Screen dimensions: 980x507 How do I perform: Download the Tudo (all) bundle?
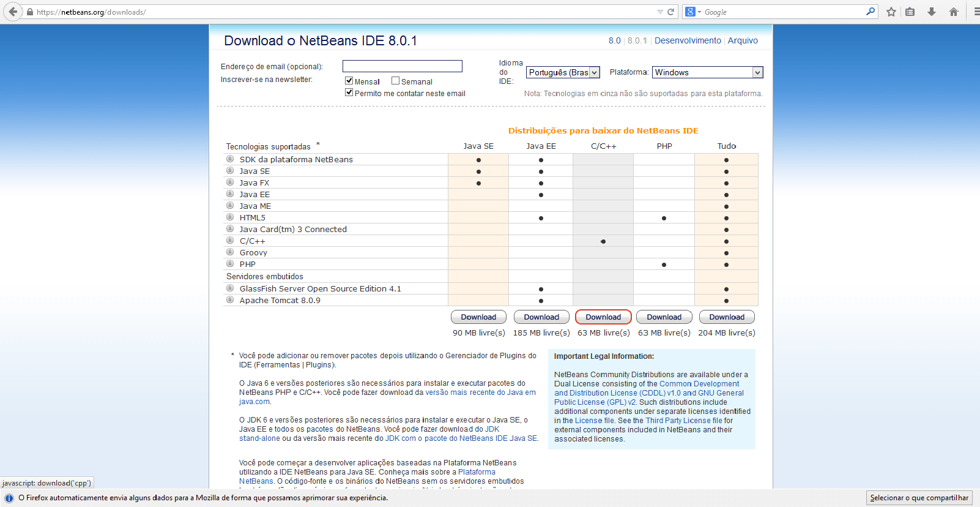click(727, 317)
